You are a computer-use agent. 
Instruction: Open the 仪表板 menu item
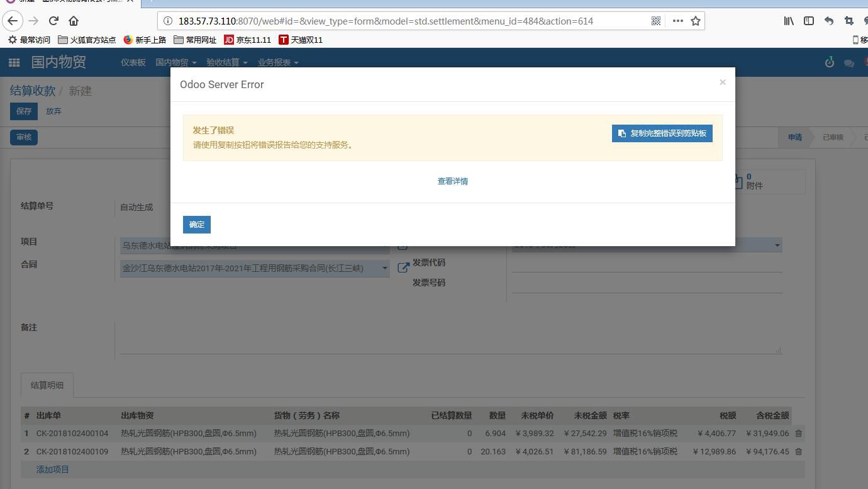133,62
